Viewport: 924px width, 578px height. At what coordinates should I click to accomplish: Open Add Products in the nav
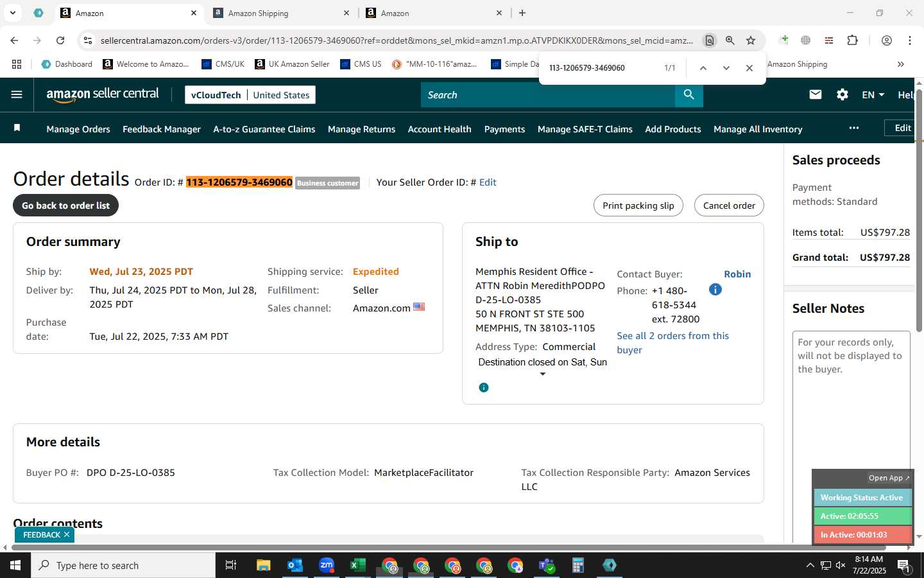(673, 129)
